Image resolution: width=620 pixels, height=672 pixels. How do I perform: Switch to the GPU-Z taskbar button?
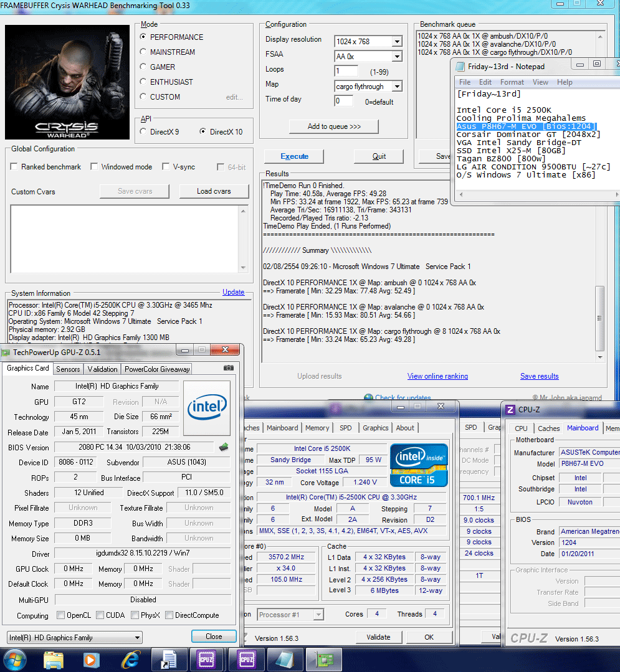325,660
